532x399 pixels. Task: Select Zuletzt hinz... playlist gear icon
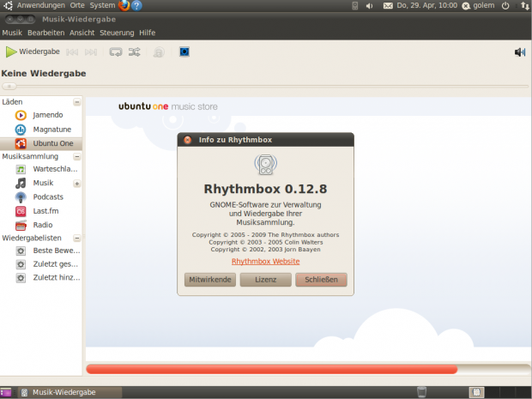[21, 278]
